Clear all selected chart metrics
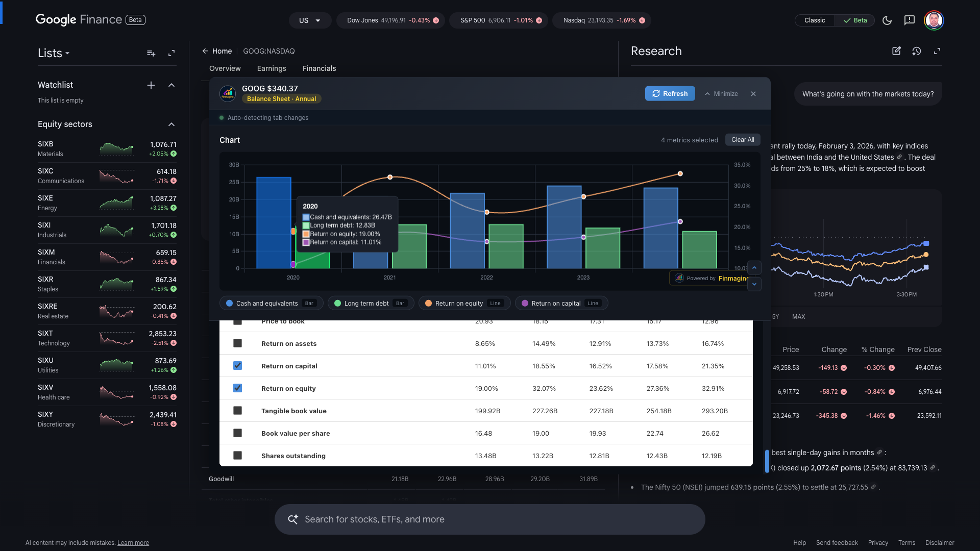Viewport: 980px width, 551px height. click(743, 139)
